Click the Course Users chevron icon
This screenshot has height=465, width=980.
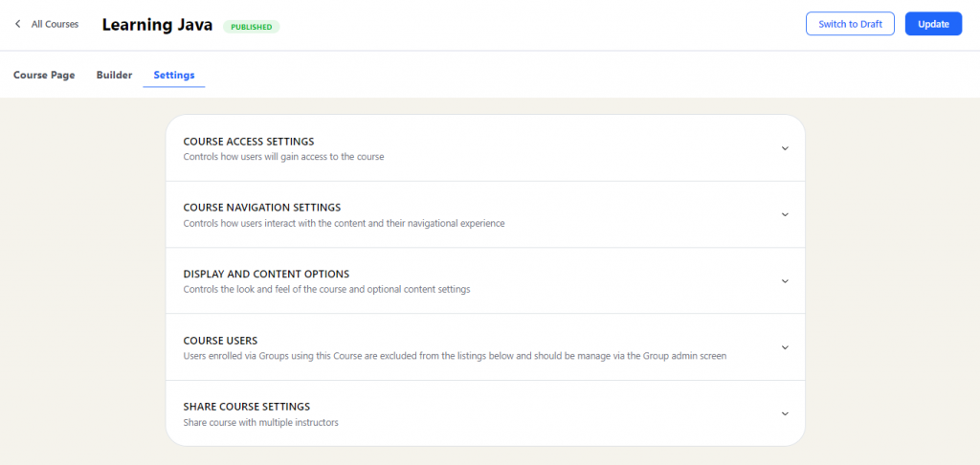tap(785, 347)
